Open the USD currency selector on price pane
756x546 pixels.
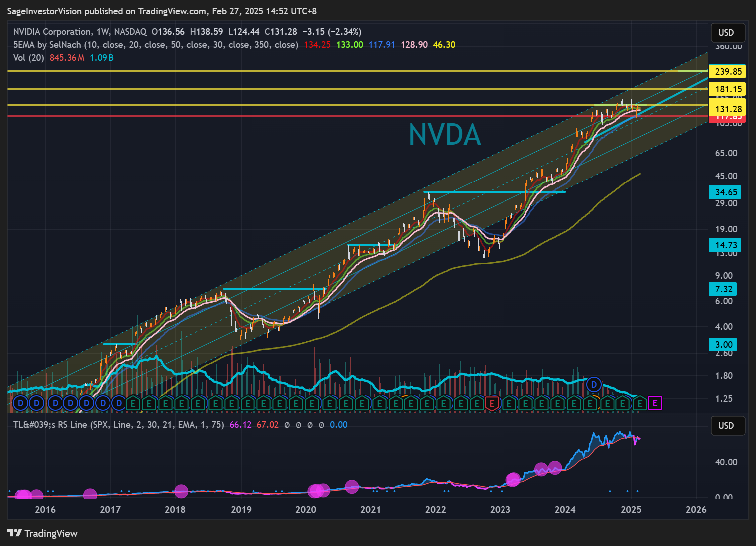[728, 33]
